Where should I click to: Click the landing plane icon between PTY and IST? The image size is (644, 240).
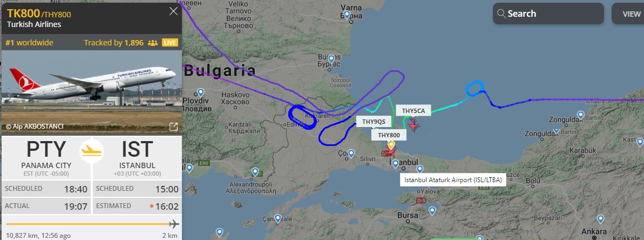click(x=92, y=151)
